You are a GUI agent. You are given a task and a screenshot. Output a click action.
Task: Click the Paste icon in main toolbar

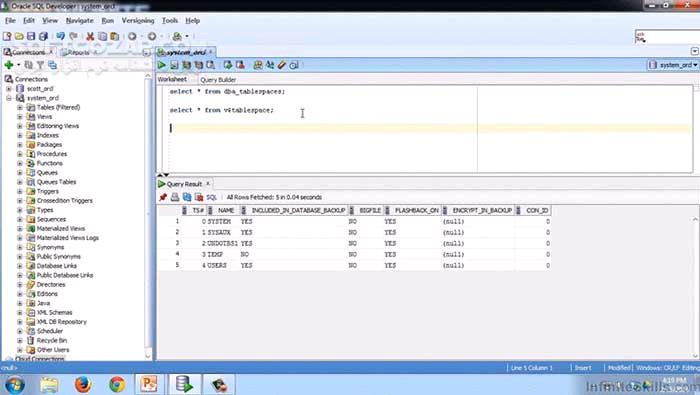click(115, 37)
